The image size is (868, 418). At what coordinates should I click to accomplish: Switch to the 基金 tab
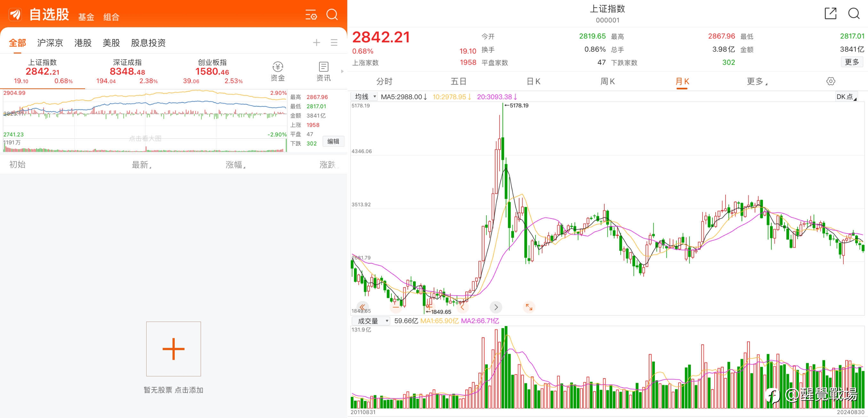coord(86,17)
